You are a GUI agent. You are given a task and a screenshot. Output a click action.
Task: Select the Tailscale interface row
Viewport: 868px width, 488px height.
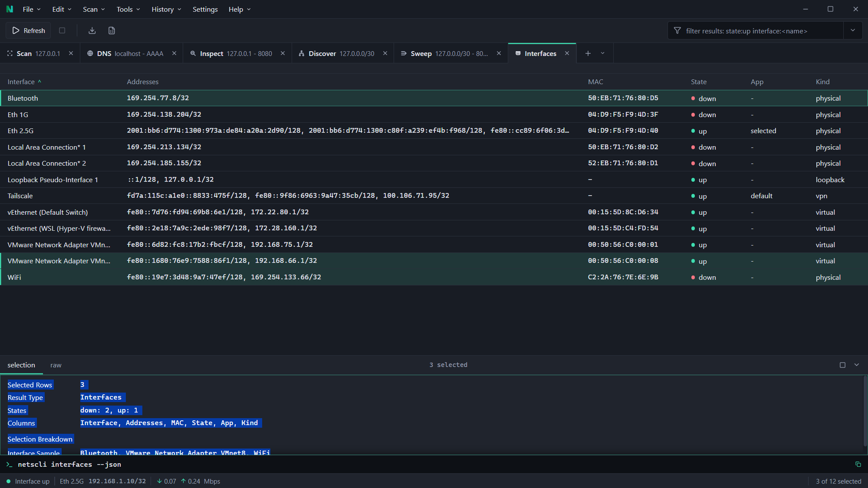(434, 196)
